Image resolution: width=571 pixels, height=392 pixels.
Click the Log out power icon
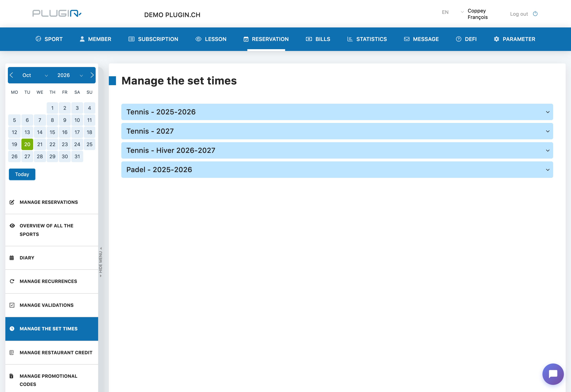point(535,14)
